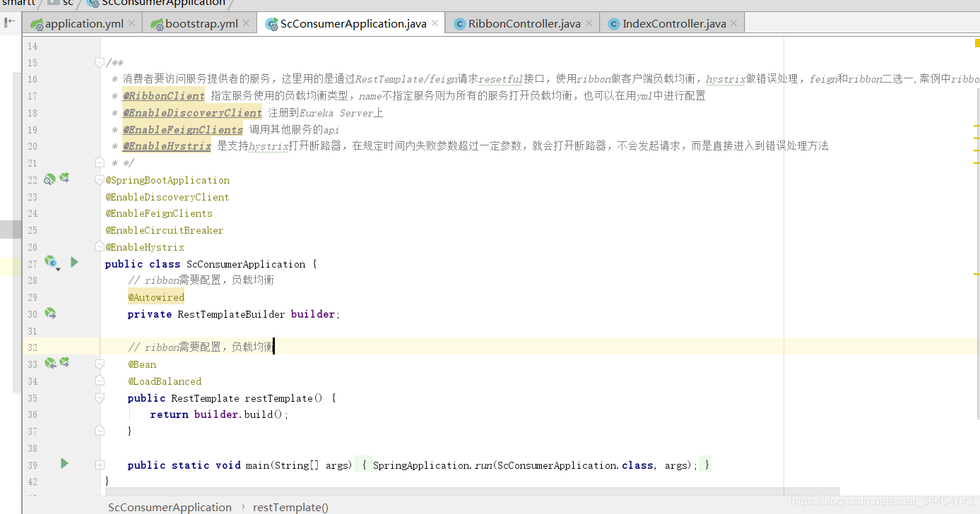Click the fold marker at @EnableHystrix line
Screen dimensions: 980x514
[100, 247]
